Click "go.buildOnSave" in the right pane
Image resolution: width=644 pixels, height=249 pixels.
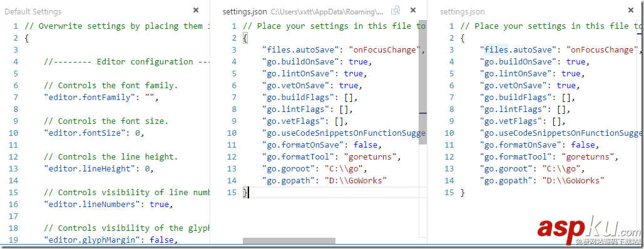[x=518, y=62]
